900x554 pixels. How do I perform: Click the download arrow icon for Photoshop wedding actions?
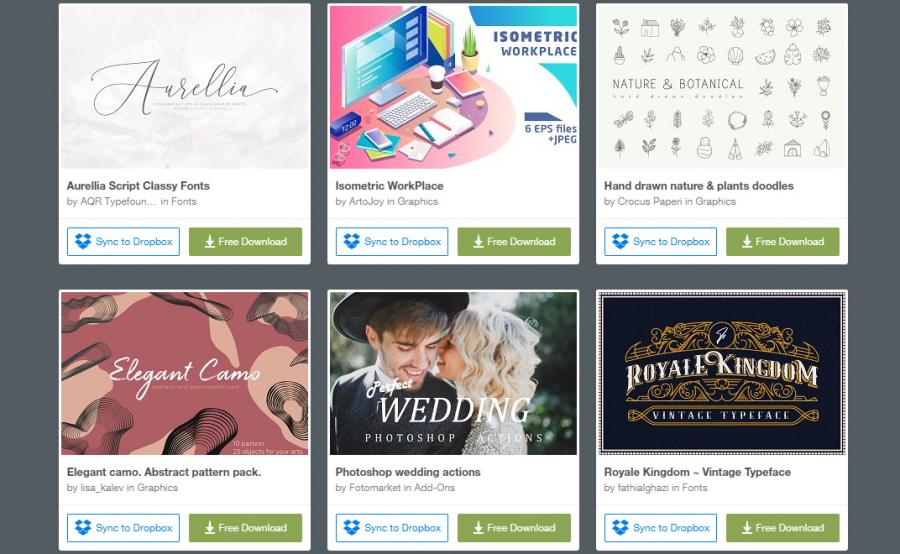point(479,528)
